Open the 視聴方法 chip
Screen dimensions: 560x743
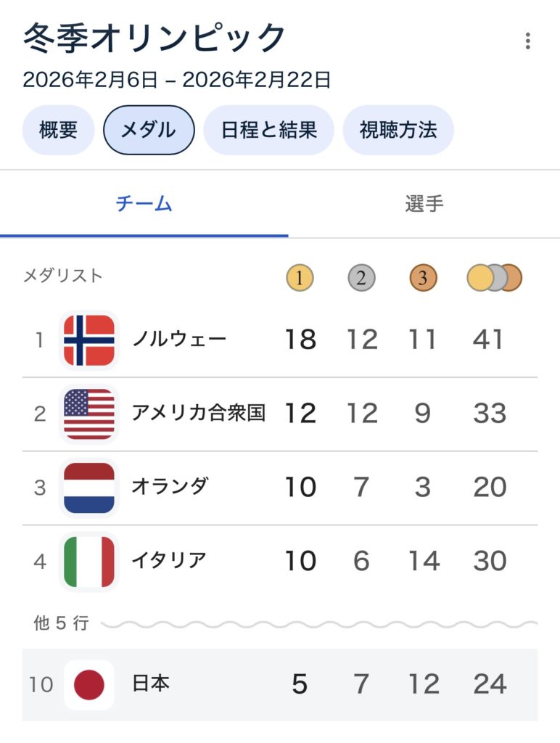point(398,131)
